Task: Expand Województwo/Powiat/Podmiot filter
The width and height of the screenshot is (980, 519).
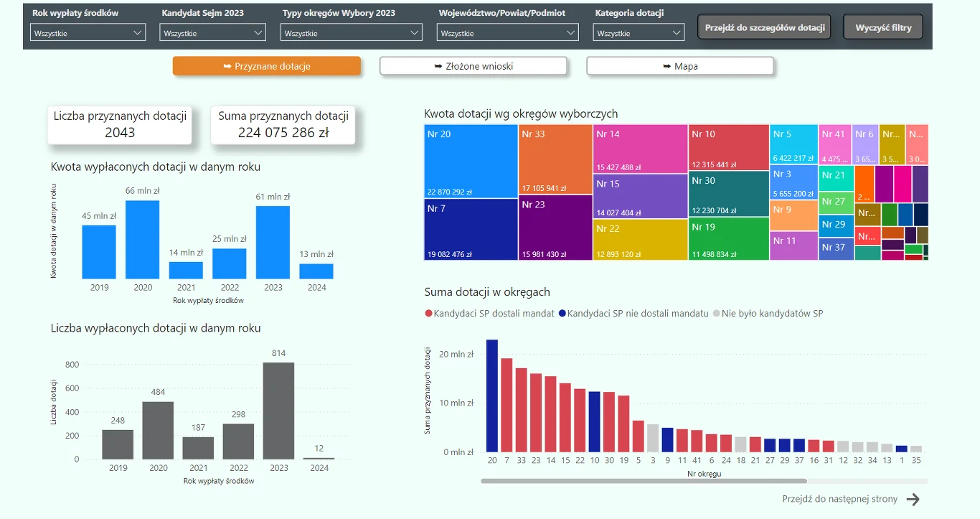Action: coord(508,32)
